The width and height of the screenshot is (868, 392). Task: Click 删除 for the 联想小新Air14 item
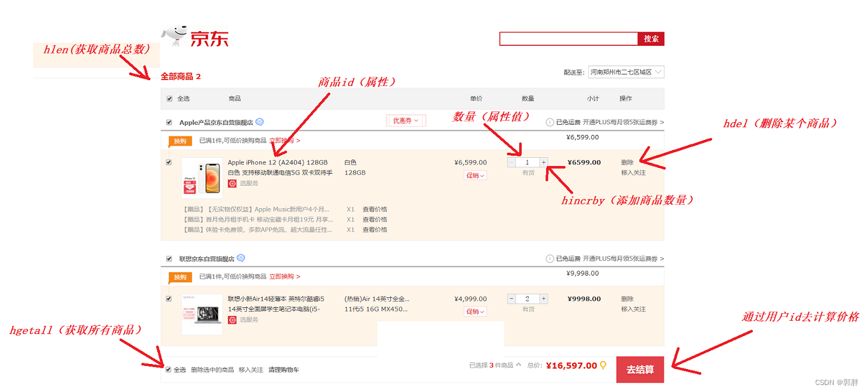627,298
